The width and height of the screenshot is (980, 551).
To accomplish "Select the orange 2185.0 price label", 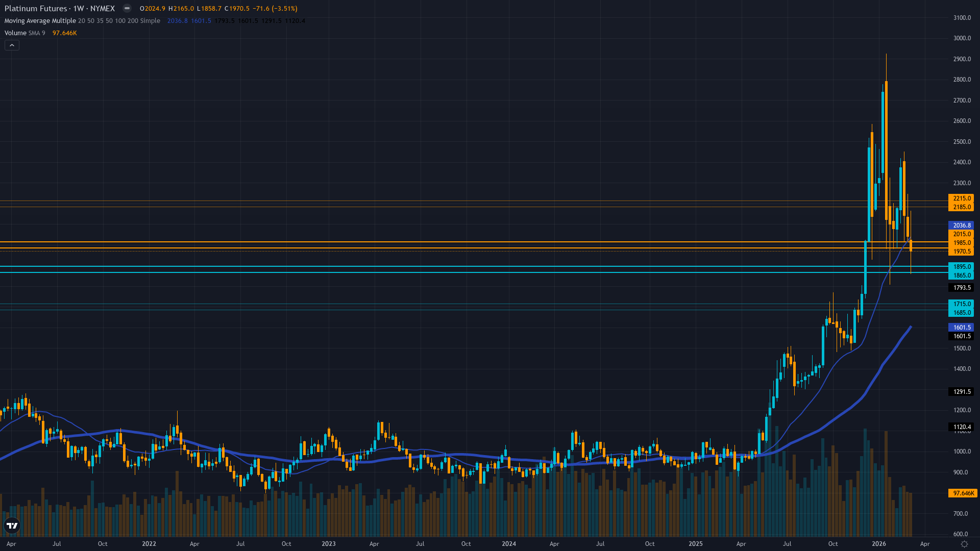I will [961, 207].
